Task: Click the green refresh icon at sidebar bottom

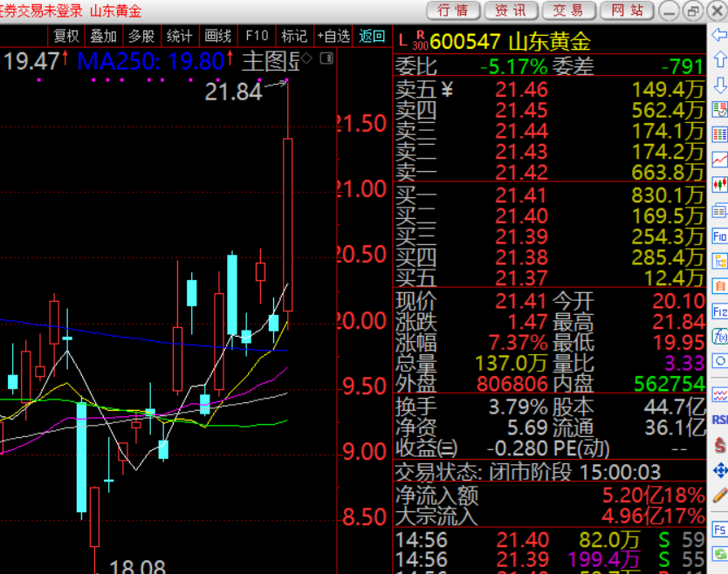Action: [719, 555]
